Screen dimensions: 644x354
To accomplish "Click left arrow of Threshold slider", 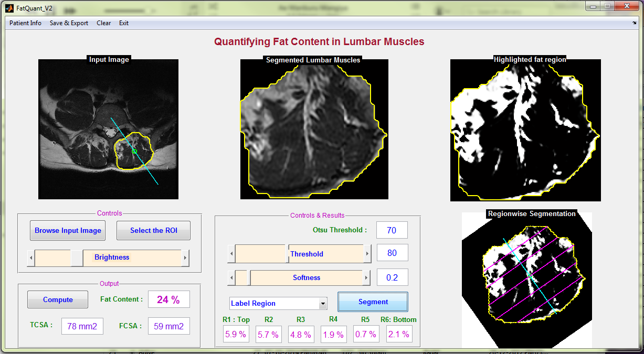I will coord(231,254).
